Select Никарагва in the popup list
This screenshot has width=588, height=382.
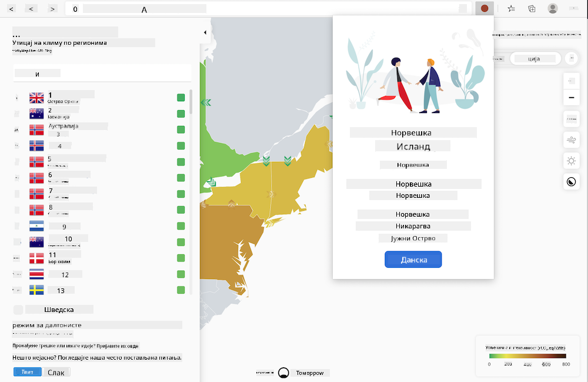[x=413, y=226]
